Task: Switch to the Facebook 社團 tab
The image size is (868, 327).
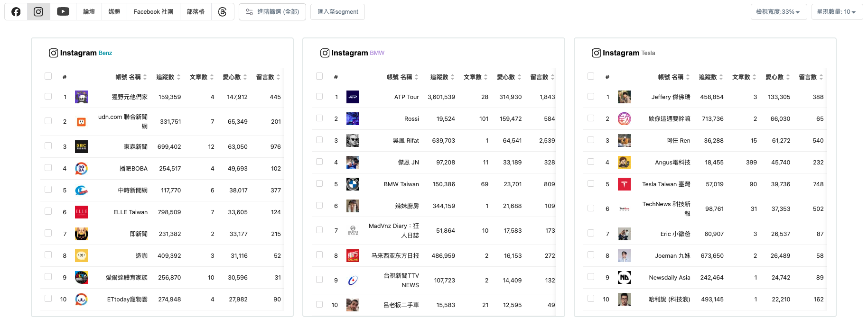Action: click(153, 12)
